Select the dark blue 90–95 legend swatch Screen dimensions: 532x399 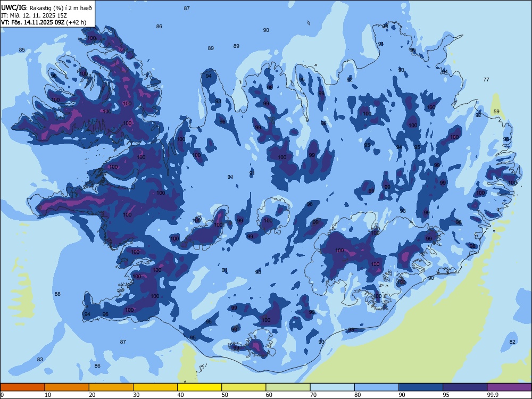pos(421,387)
